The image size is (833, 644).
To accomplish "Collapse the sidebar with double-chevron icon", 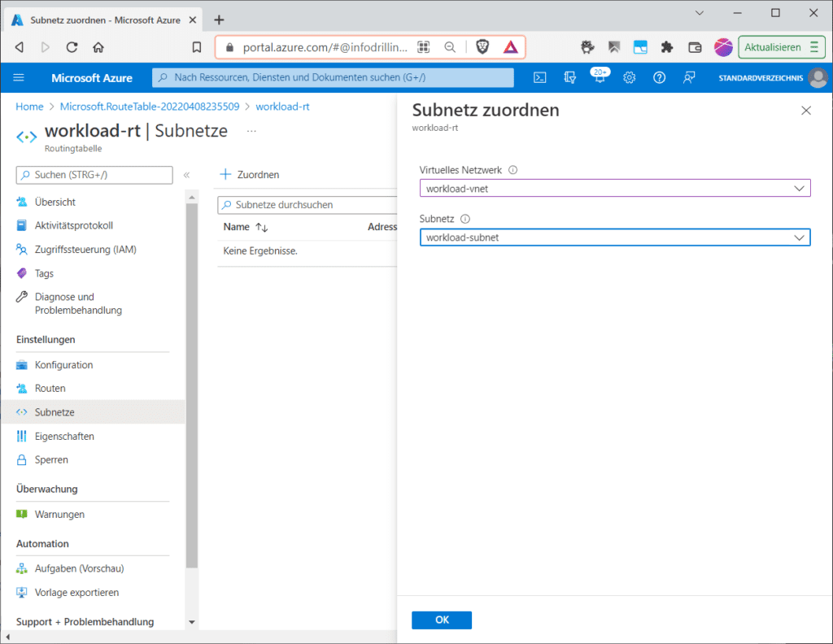I will 186,175.
